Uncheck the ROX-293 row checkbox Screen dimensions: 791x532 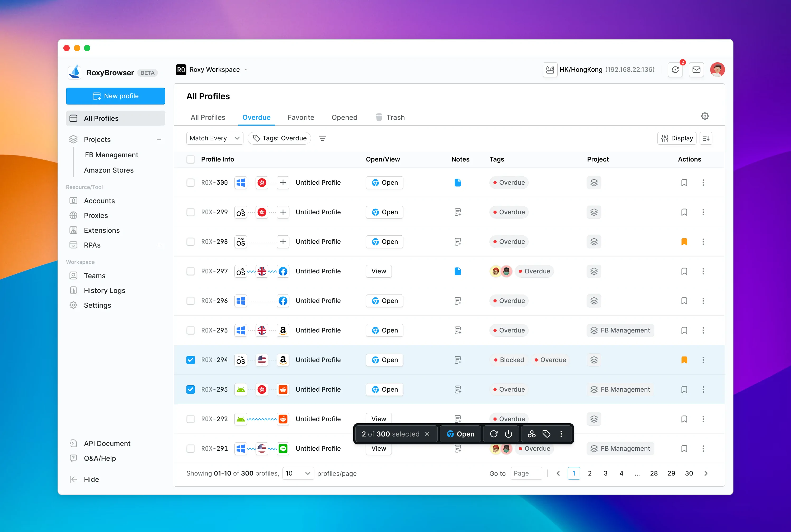point(190,389)
